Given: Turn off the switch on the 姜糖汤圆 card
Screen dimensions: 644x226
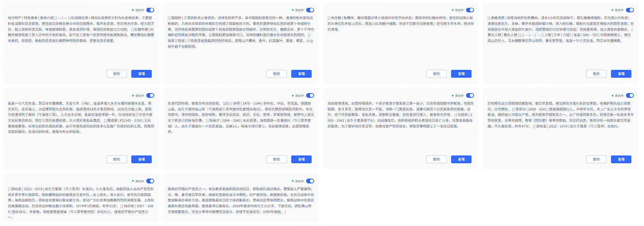Looking at the screenshot, I should [x=630, y=10].
